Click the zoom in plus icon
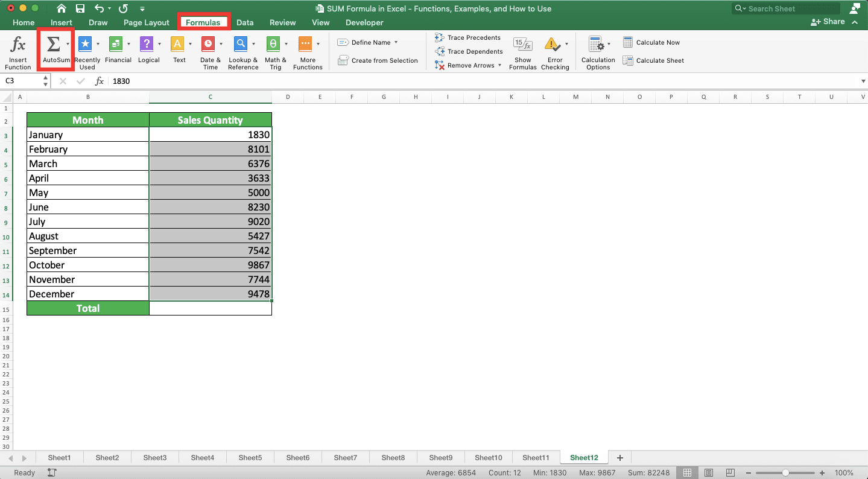Screen dimensions: 868x479 click(x=822, y=473)
